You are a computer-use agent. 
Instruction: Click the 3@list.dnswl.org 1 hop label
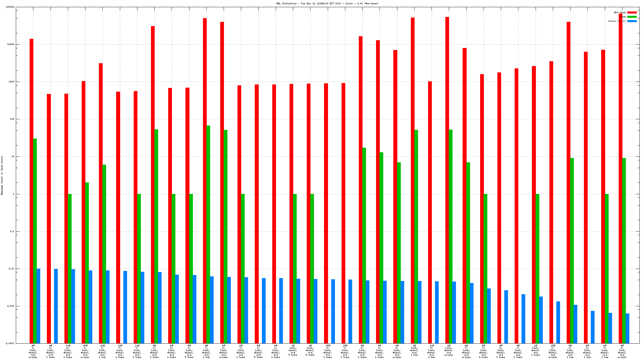(x=414, y=350)
